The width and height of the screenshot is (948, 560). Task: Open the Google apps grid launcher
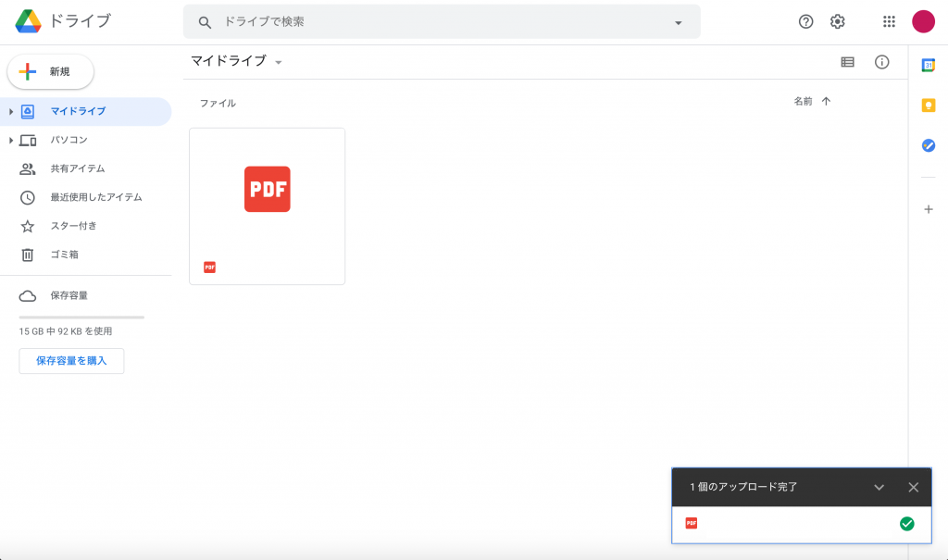[x=890, y=22]
